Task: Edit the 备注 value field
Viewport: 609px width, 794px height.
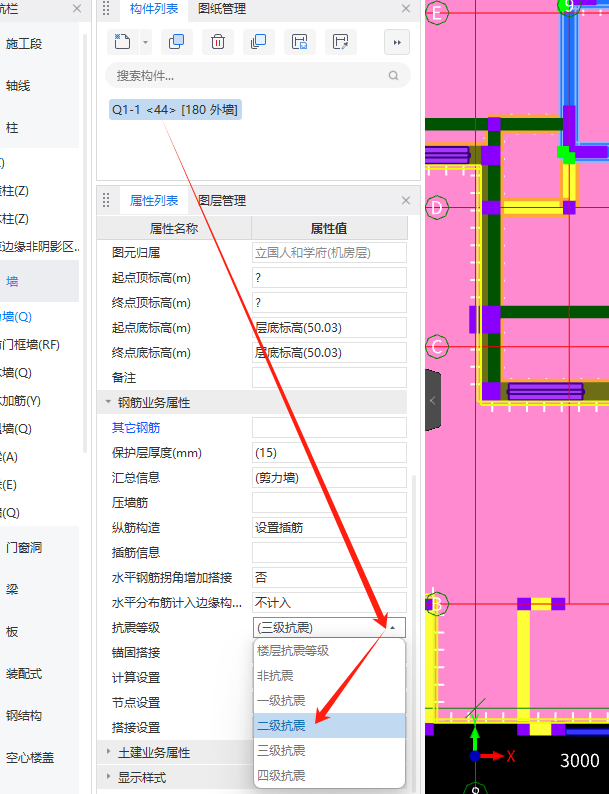Action: (x=330, y=378)
